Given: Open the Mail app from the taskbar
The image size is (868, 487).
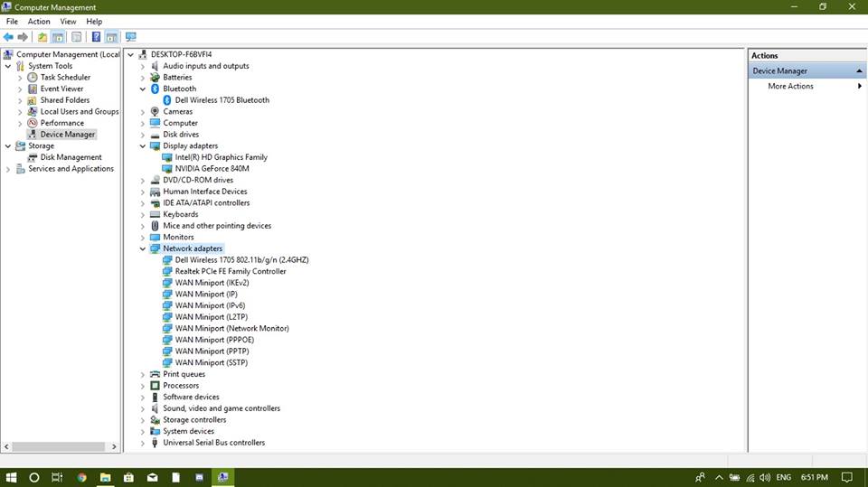Looking at the screenshot, I should point(152,477).
